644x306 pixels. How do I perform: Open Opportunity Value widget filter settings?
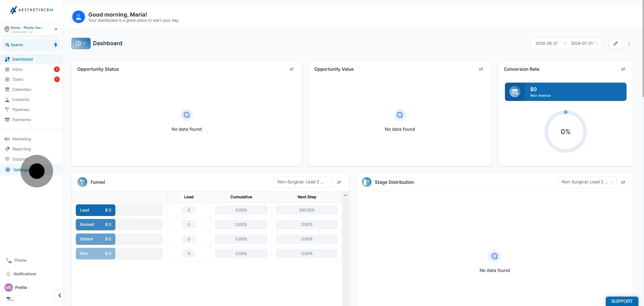coord(481,69)
